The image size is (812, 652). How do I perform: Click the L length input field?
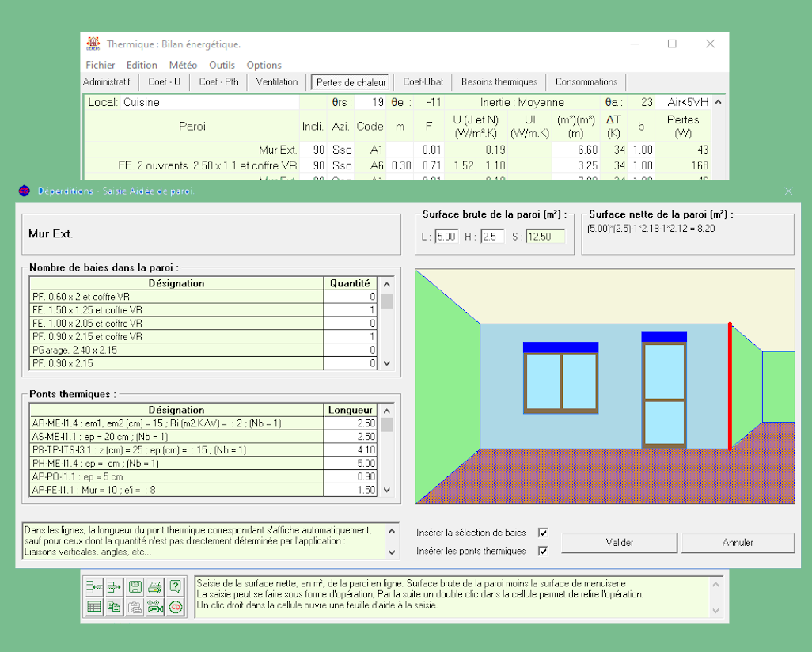(x=446, y=237)
